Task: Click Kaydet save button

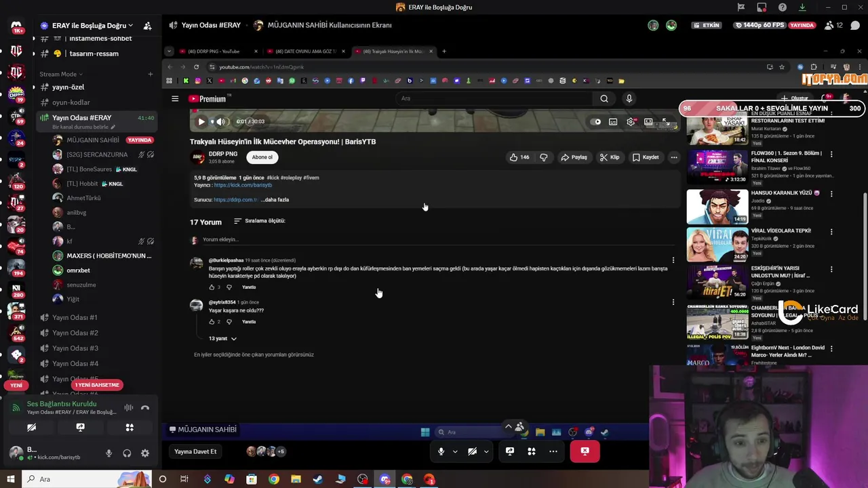Action: point(646,157)
